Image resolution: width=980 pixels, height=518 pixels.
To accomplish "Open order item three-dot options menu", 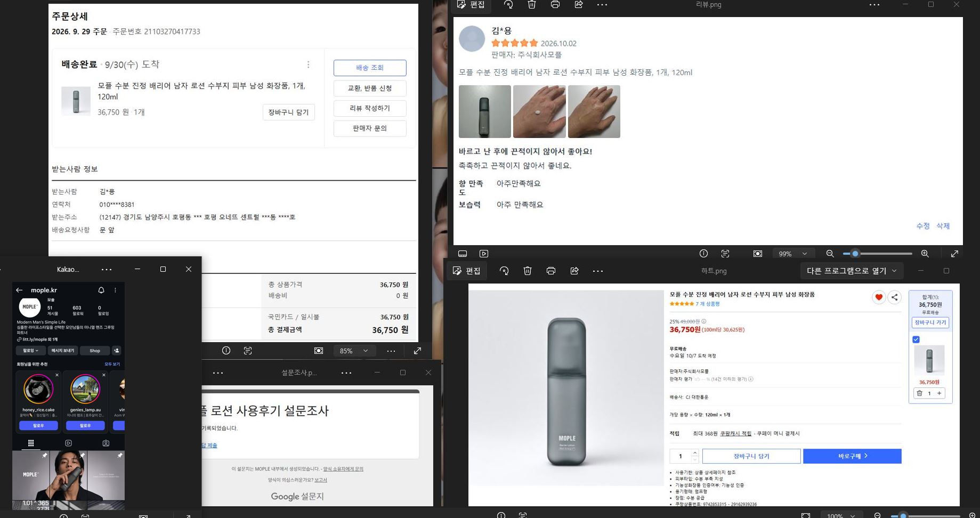I will 308,64.
